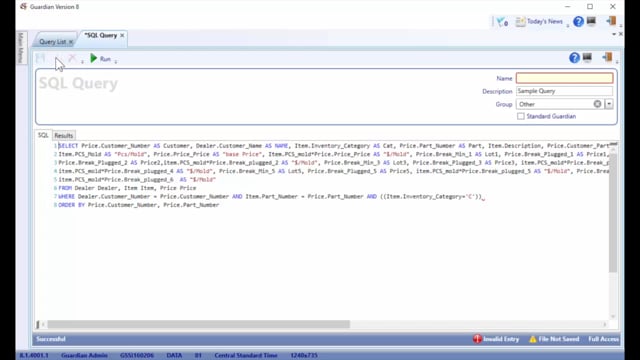Open the toolbar overflow after Delete icon

(82, 62)
